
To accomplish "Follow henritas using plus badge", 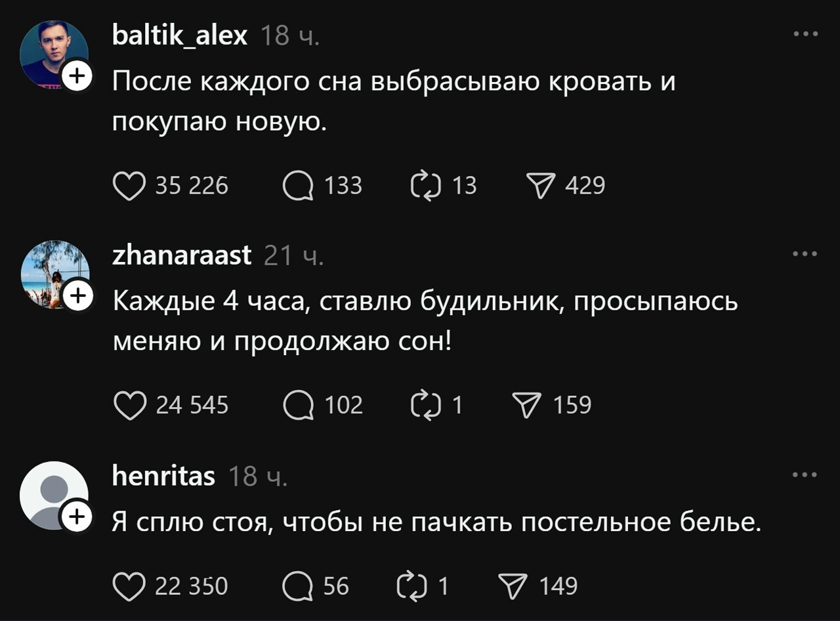I will click(77, 517).
